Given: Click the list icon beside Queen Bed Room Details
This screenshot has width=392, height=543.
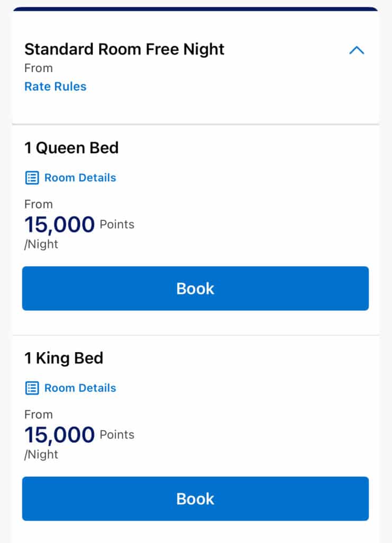Looking at the screenshot, I should tap(32, 178).
